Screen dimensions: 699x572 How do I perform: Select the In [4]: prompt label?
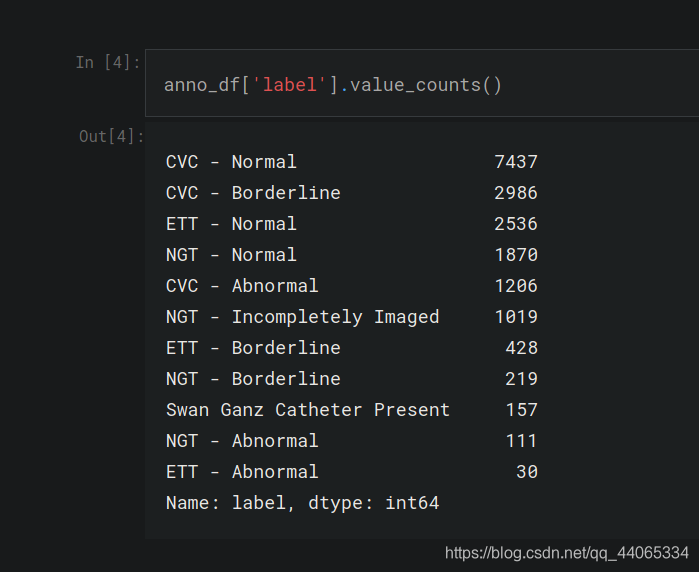(108, 62)
